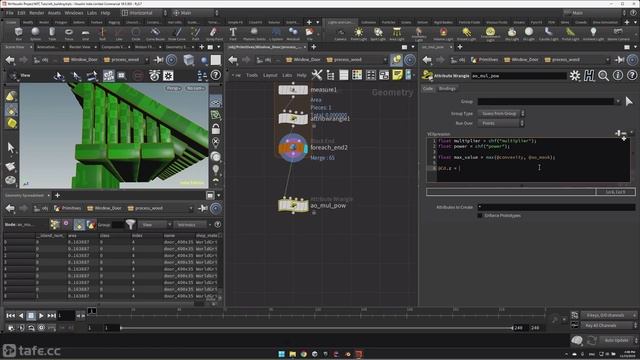640x360 pixels.
Task: Click network editor wrench tools icon
Action: [317, 75]
